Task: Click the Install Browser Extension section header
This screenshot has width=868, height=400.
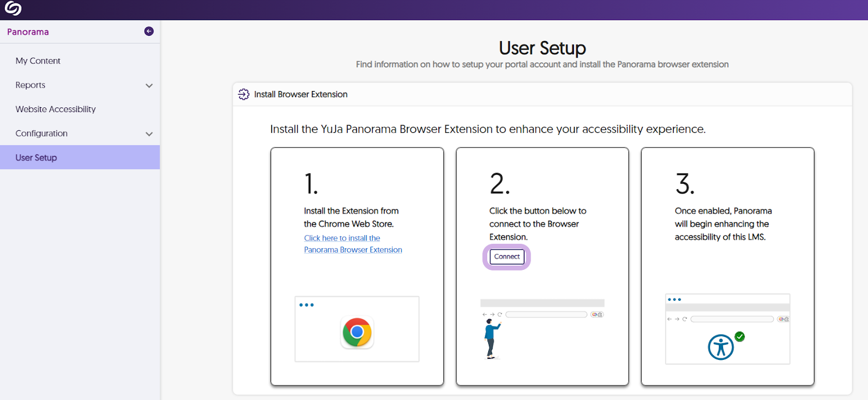Action: click(301, 94)
